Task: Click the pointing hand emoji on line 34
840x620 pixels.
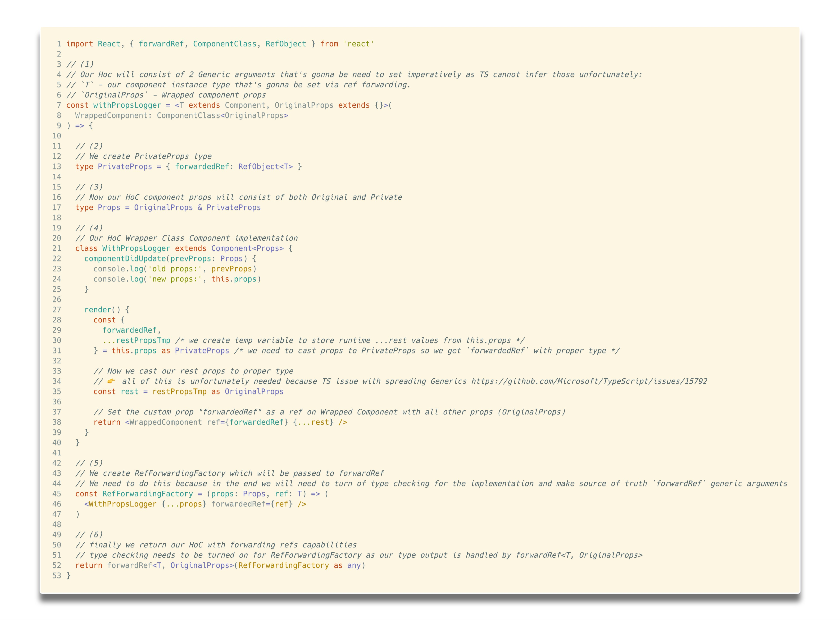Action: pyautogui.click(x=111, y=381)
